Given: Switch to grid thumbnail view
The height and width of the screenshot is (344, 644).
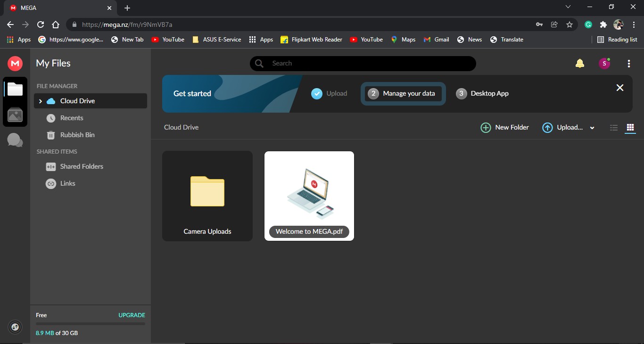Looking at the screenshot, I should [630, 128].
